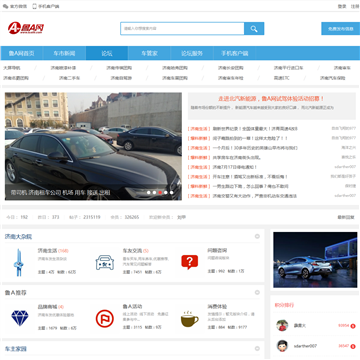Click the phone icon beside 手机客户端
The height and width of the screenshot is (360, 360).
point(34,6)
